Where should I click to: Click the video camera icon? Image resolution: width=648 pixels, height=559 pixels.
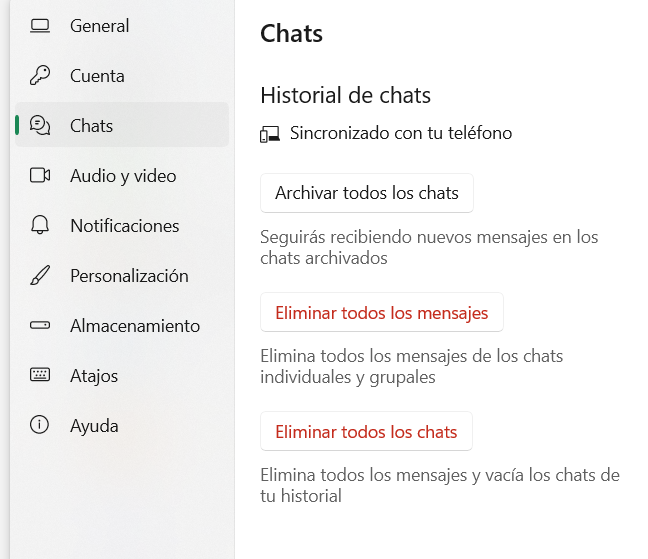point(40,176)
